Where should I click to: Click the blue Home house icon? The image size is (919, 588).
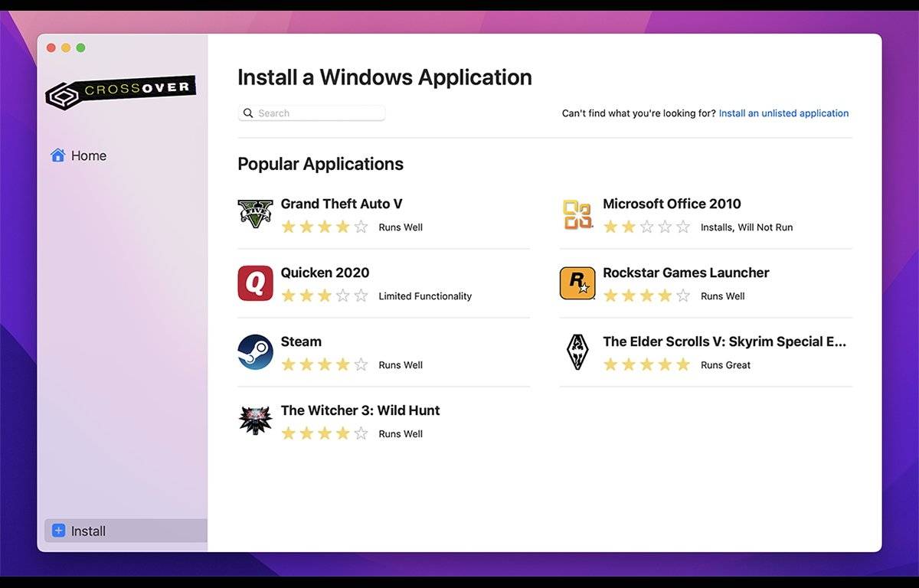coord(57,155)
